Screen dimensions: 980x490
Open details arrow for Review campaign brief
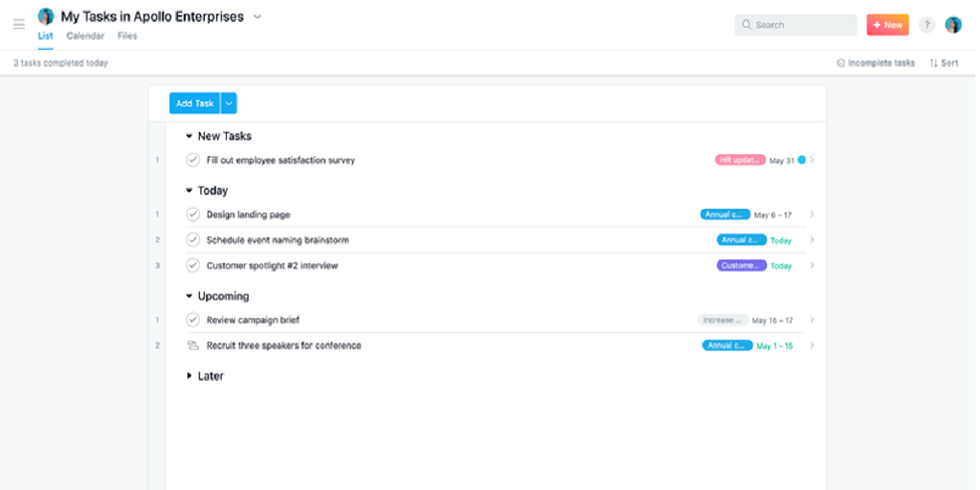click(x=813, y=321)
